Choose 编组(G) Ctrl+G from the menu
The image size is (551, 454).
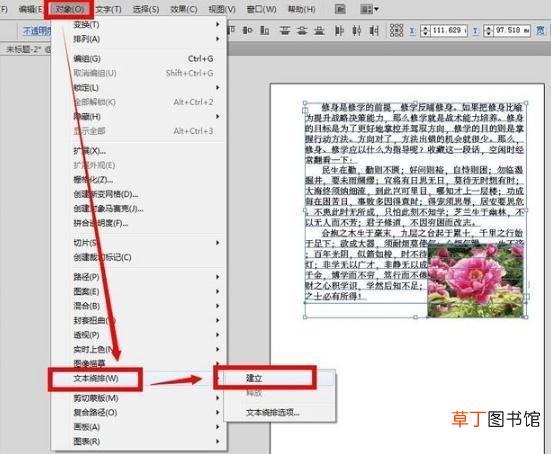tap(139, 59)
